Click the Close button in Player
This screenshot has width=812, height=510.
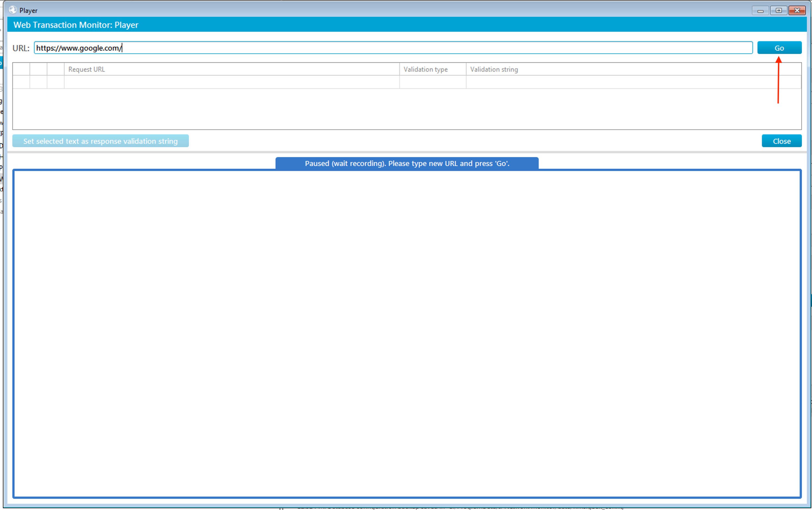[781, 141]
